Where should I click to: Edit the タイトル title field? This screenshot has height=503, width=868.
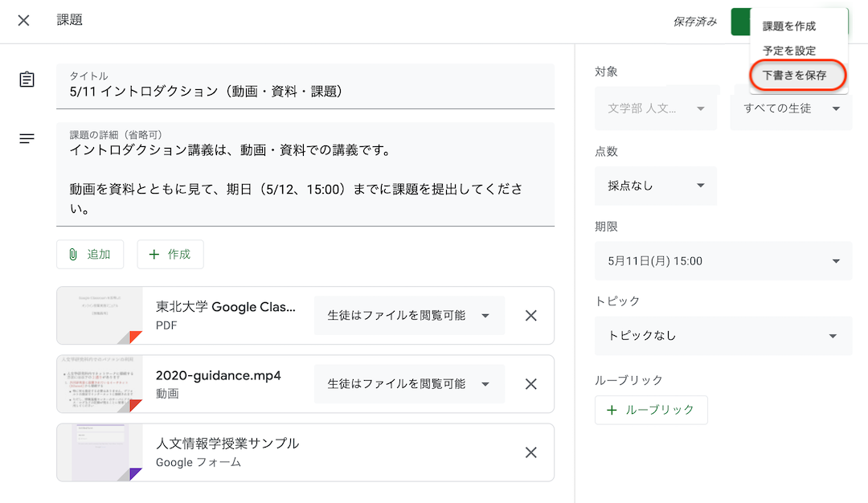[305, 86]
